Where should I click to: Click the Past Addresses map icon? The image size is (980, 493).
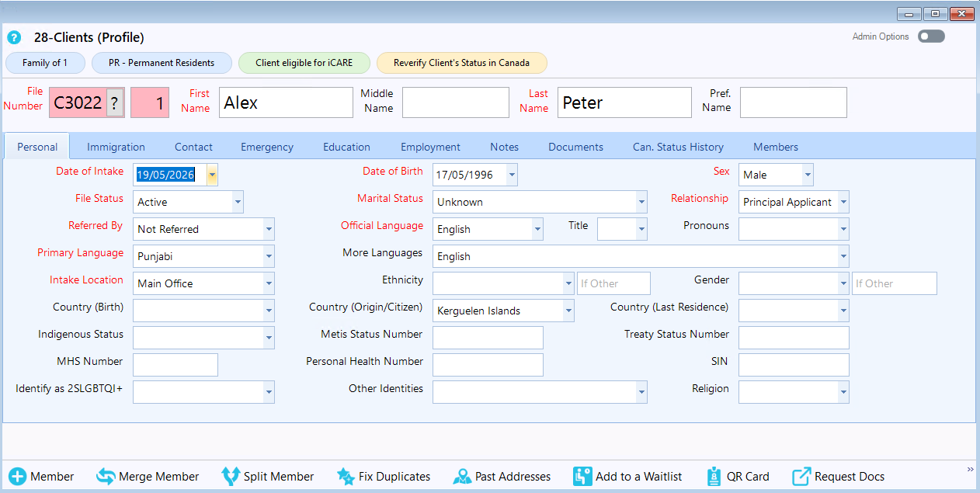click(462, 477)
